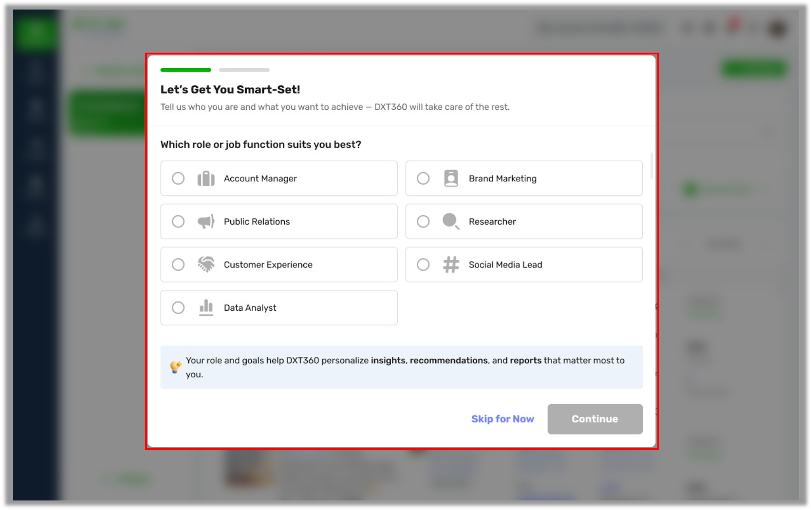The height and width of the screenshot is (510, 812).
Task: Click the Skip for Now link
Action: pos(502,419)
